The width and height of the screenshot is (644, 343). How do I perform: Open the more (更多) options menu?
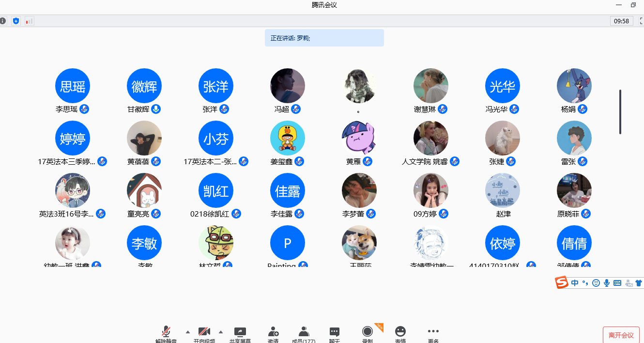(x=433, y=332)
